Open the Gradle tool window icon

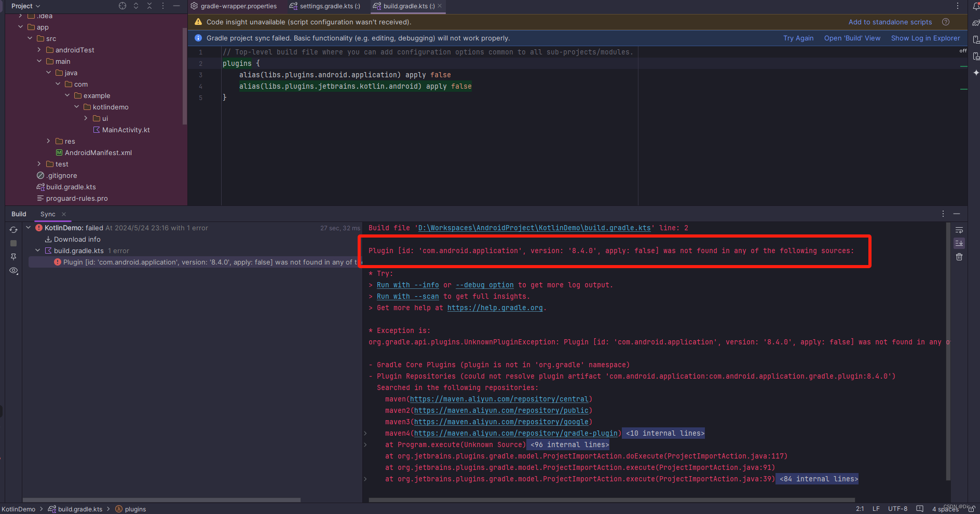[x=977, y=23]
